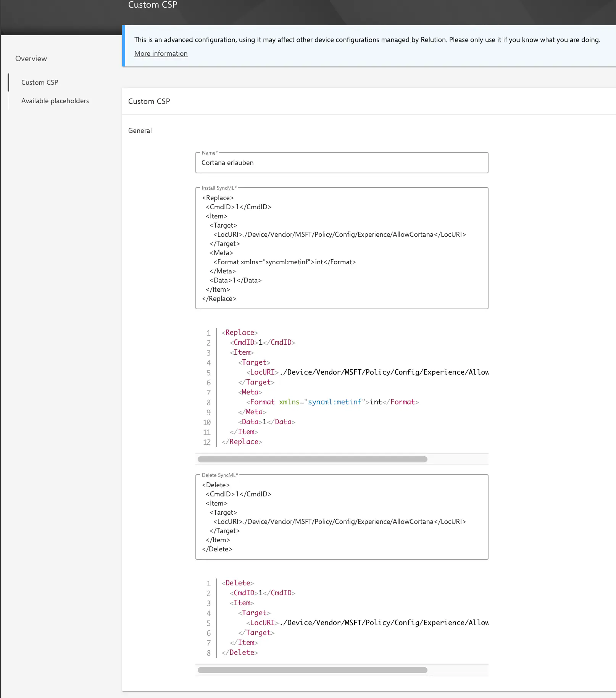Screen dimensions: 616x698
Task: Select the <Replace> tag on line 1
Action: pos(239,332)
